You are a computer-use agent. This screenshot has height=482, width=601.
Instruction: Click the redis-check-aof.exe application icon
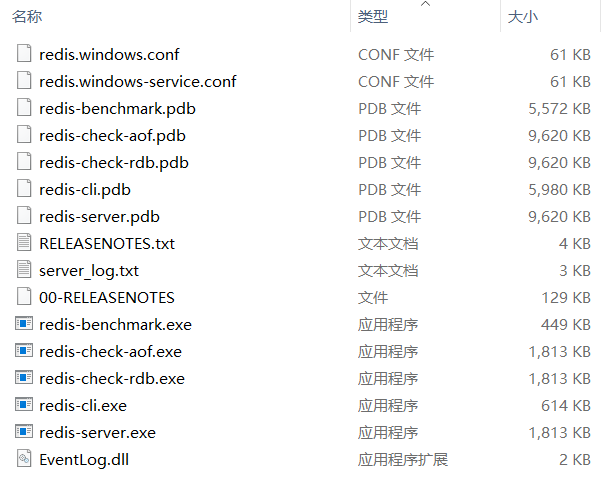click(x=25, y=351)
